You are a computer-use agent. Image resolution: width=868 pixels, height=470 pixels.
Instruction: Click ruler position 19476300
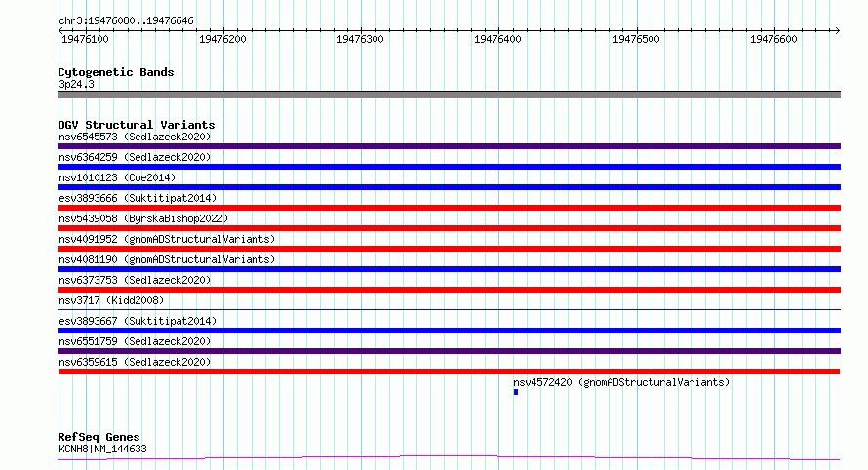[361, 39]
